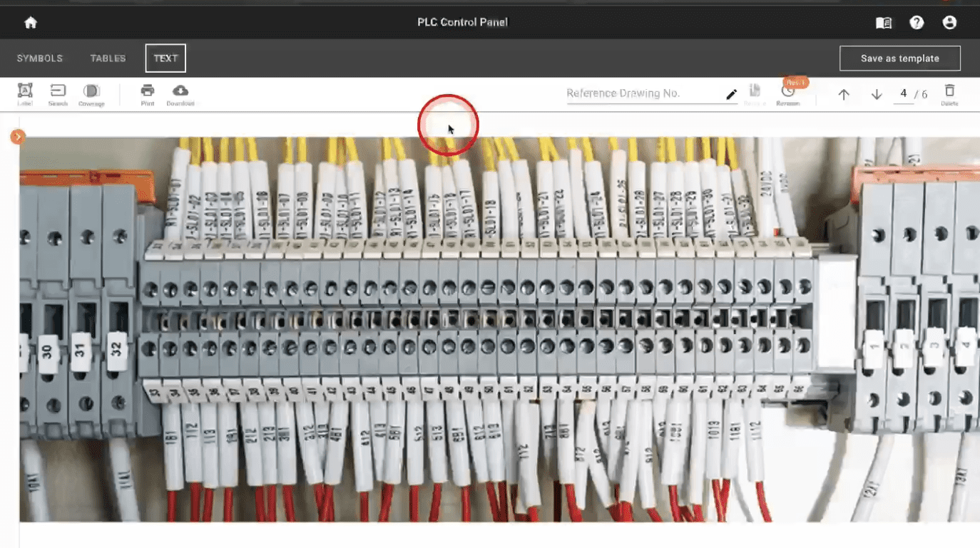
Task: Activate the Coverage tool
Action: point(91,94)
